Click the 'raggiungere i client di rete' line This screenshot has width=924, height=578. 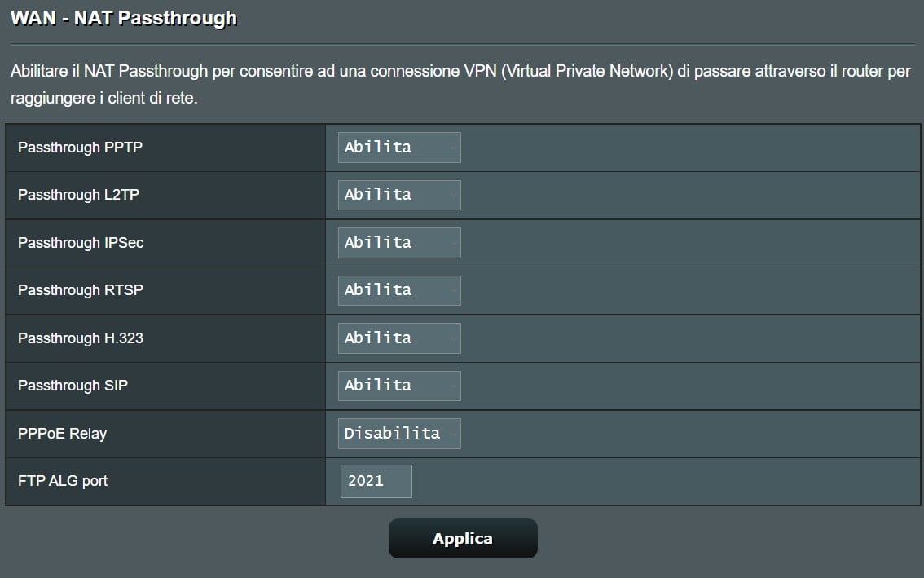point(103,98)
